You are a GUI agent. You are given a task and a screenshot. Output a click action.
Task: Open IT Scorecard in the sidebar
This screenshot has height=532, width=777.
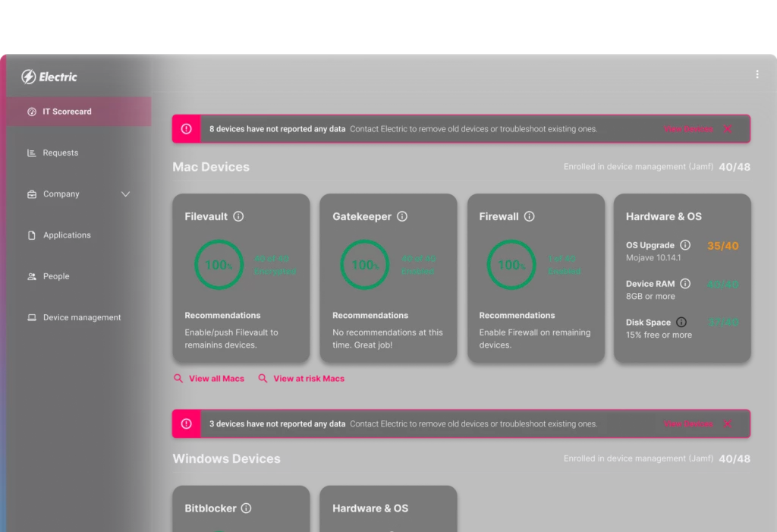coord(67,112)
